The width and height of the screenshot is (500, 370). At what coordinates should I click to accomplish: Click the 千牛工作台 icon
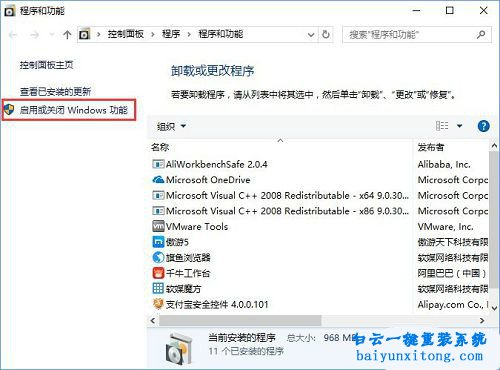point(158,273)
